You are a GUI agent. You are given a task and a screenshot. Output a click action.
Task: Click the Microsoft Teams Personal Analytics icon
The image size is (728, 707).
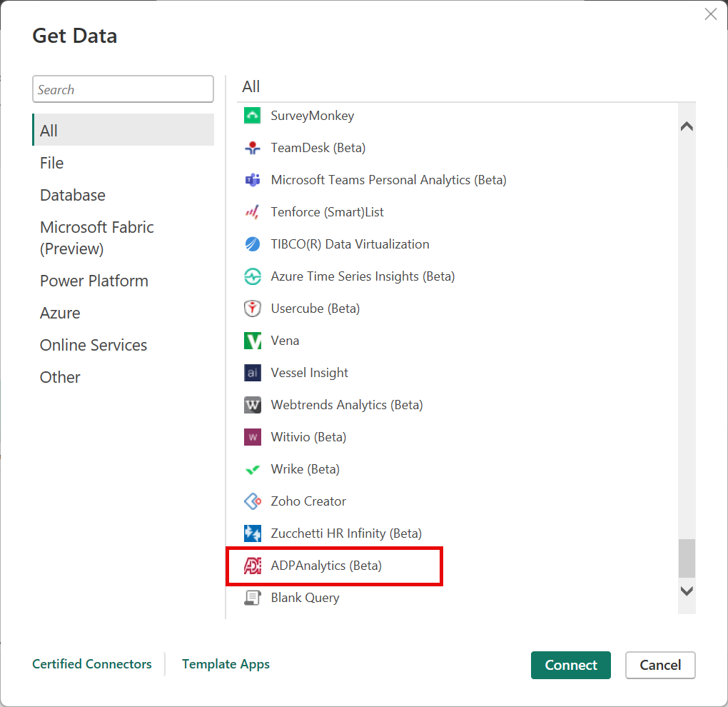(x=252, y=180)
